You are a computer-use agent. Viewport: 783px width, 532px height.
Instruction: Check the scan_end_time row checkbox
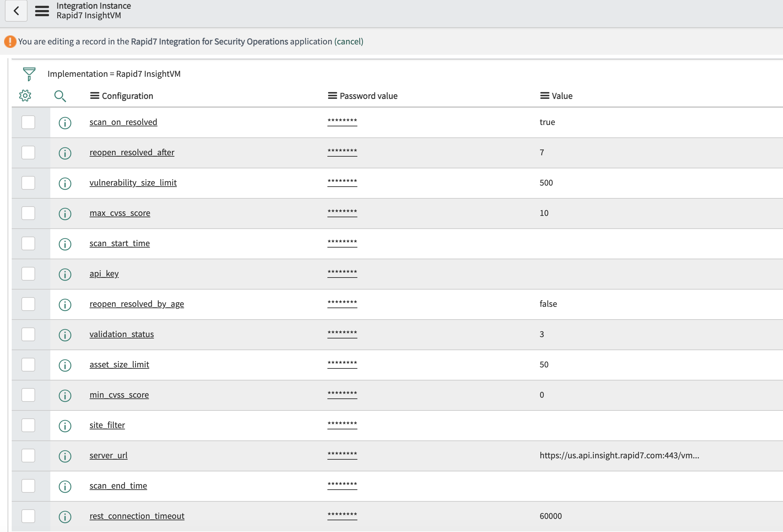[x=28, y=486]
